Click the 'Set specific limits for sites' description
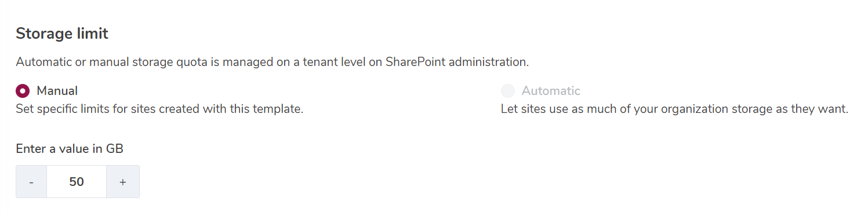Viewport: 868px width, 212px height. pyautogui.click(x=159, y=109)
